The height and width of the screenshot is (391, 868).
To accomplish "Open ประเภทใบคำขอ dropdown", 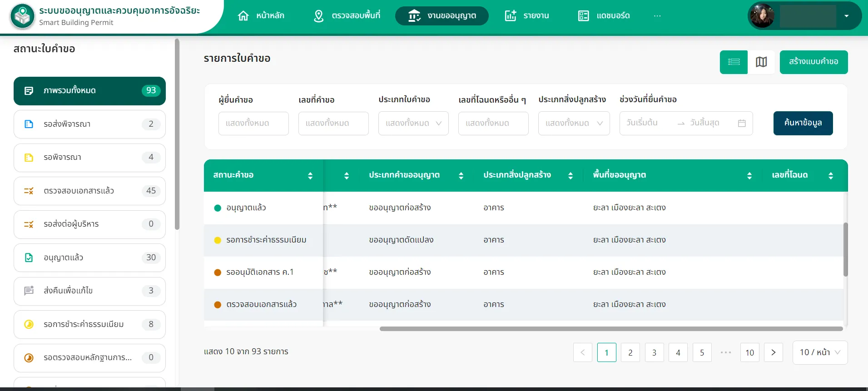I will (413, 123).
